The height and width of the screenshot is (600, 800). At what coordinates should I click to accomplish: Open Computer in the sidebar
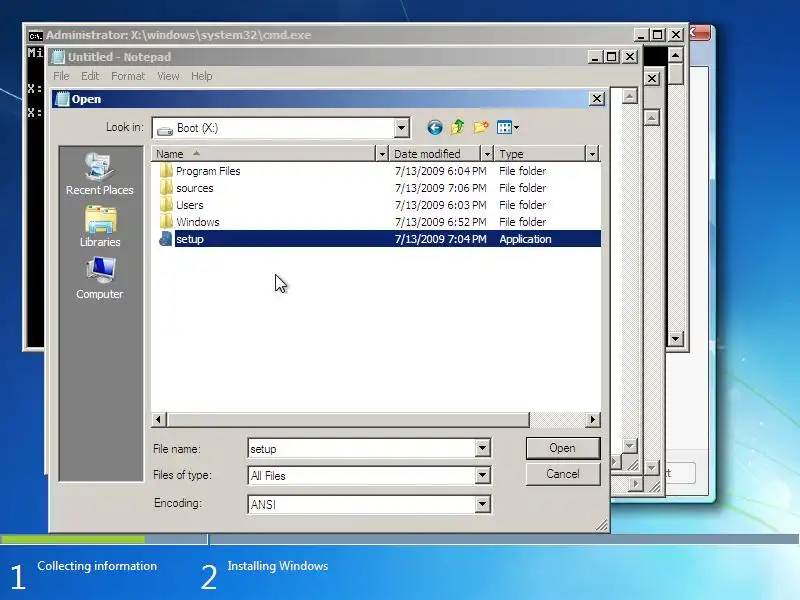click(100, 279)
